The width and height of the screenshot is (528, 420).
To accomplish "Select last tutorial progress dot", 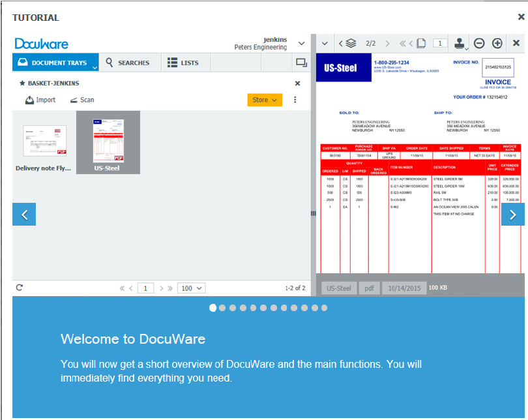I will point(324,308).
